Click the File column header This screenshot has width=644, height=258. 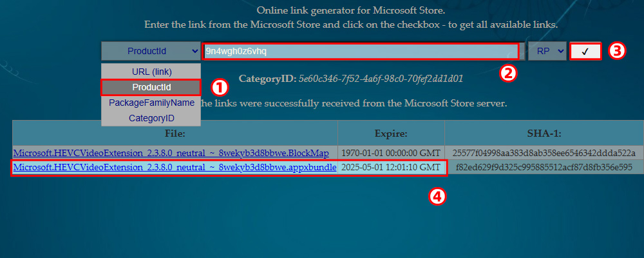175,134
